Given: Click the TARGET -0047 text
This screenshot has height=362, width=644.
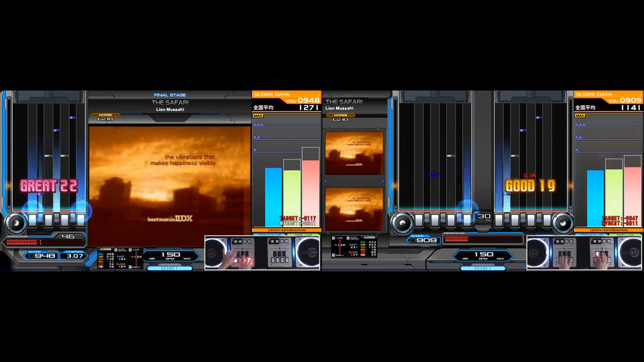Looking at the screenshot, I should [x=620, y=219].
